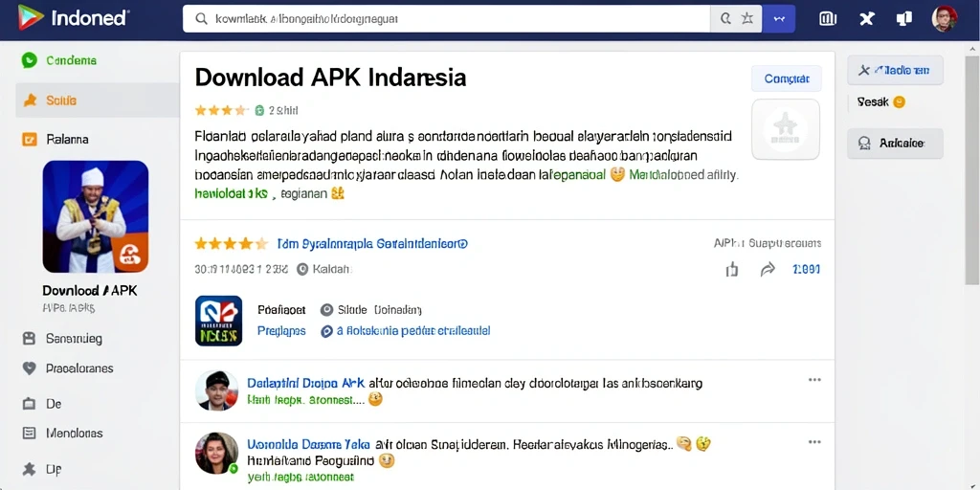980x490 pixels.
Task: Click second commenter female avatar
Action: click(x=216, y=453)
